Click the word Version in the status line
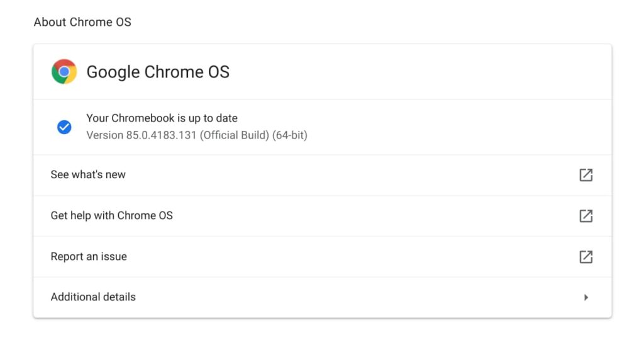 pyautogui.click(x=105, y=135)
